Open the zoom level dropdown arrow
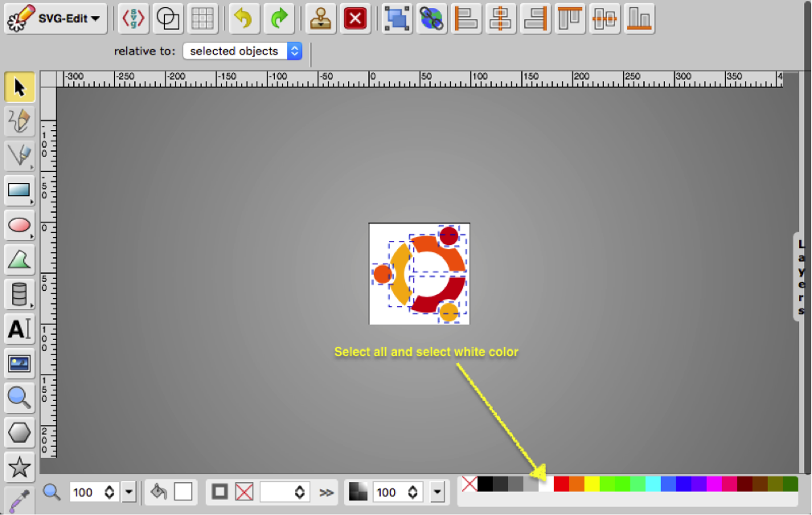 click(x=129, y=492)
